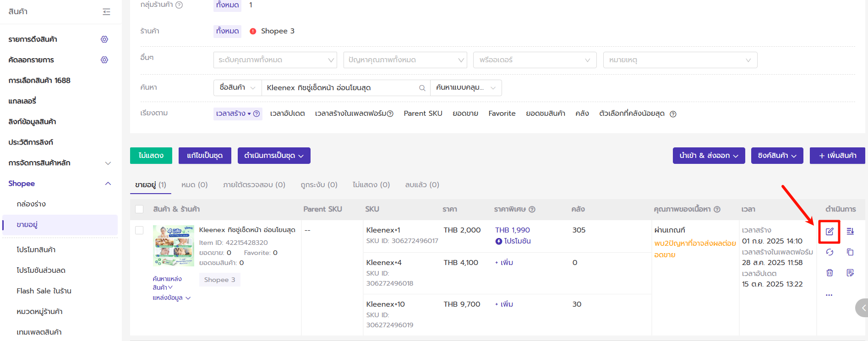The image size is (868, 341).
Task: Click the search magnifier icon
Action: click(422, 88)
